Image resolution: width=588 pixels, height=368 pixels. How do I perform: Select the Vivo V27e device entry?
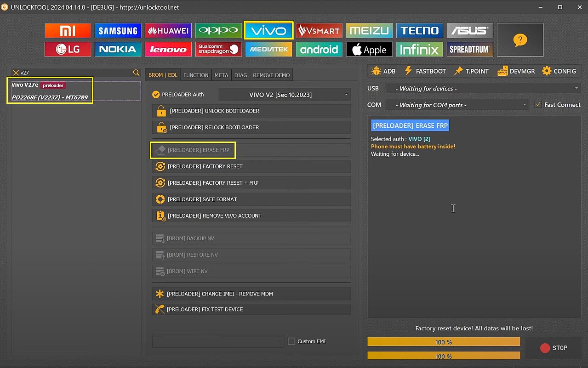click(x=76, y=91)
